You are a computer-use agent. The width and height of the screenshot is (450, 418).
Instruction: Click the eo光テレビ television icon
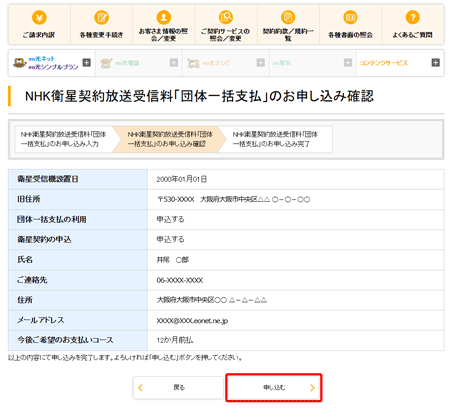[x=193, y=63]
